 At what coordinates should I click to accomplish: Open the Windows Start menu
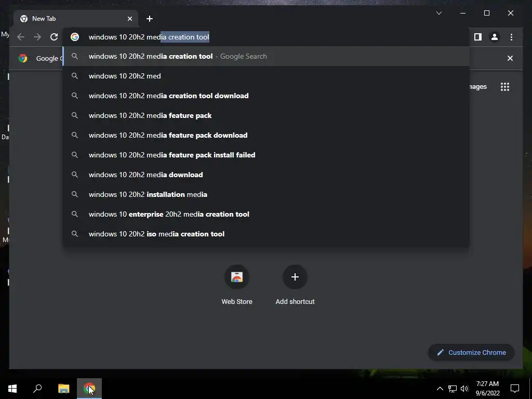(x=12, y=389)
